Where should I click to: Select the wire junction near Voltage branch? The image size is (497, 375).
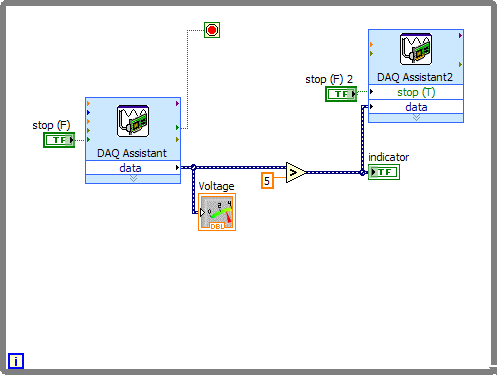click(193, 167)
